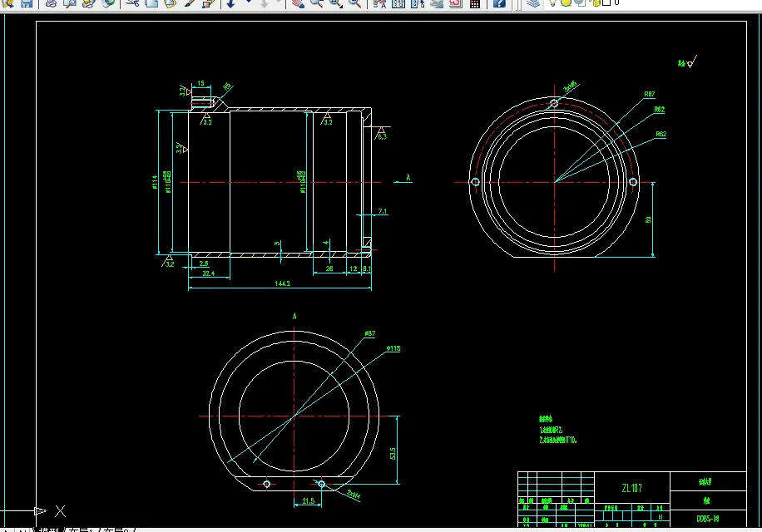The image size is (762, 532).
Task: Toggle the layer viewport freeze icon
Action: [x=581, y=2]
